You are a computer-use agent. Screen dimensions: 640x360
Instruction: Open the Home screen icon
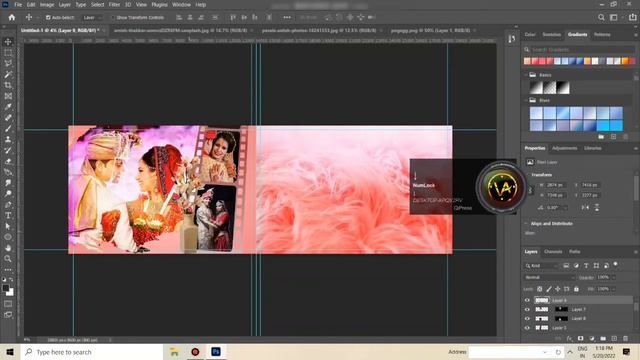click(x=11, y=18)
